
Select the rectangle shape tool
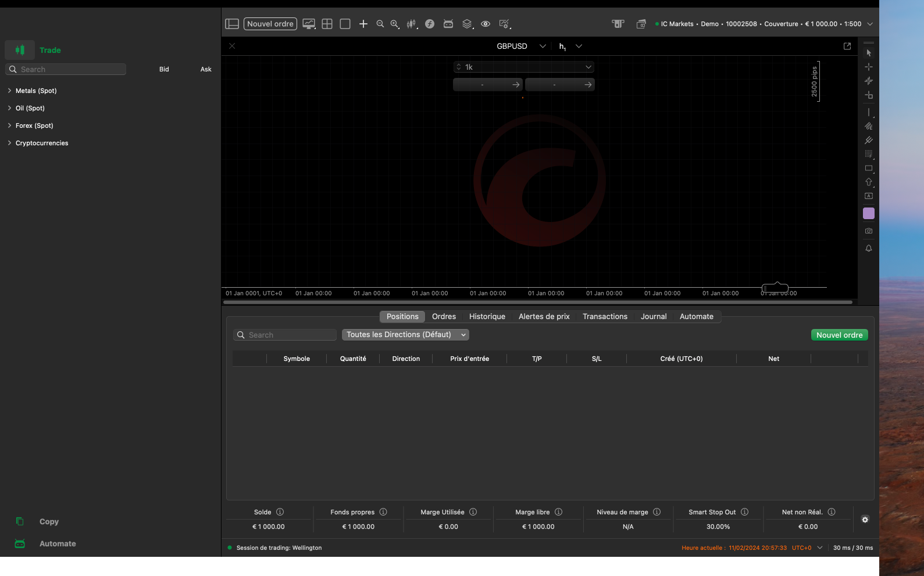click(x=869, y=168)
